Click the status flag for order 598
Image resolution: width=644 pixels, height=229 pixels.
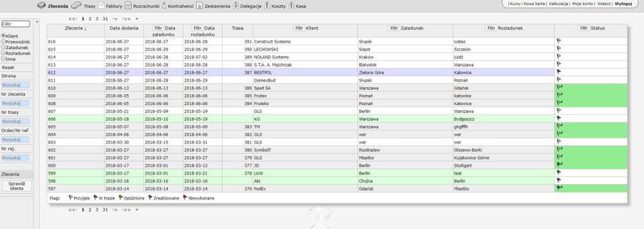[558, 181]
